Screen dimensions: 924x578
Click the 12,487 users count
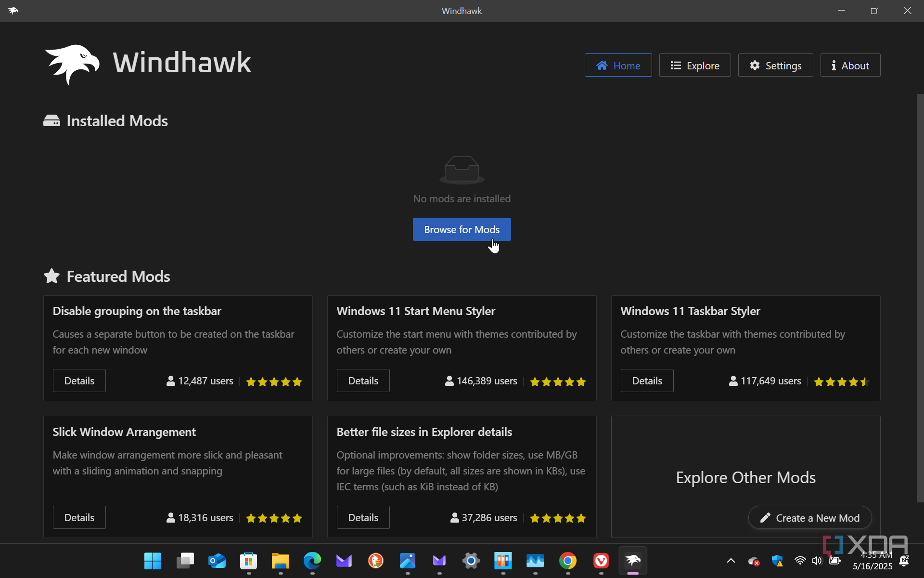coord(200,381)
